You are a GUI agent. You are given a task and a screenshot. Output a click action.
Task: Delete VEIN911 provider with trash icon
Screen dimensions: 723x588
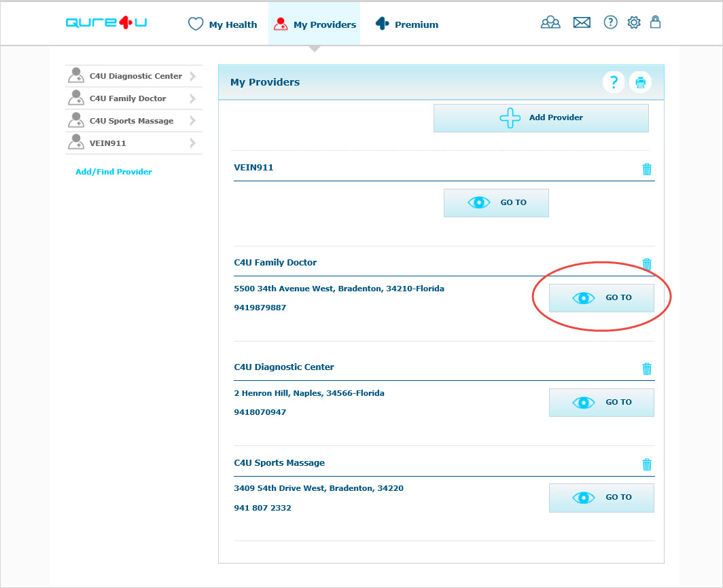(x=647, y=169)
